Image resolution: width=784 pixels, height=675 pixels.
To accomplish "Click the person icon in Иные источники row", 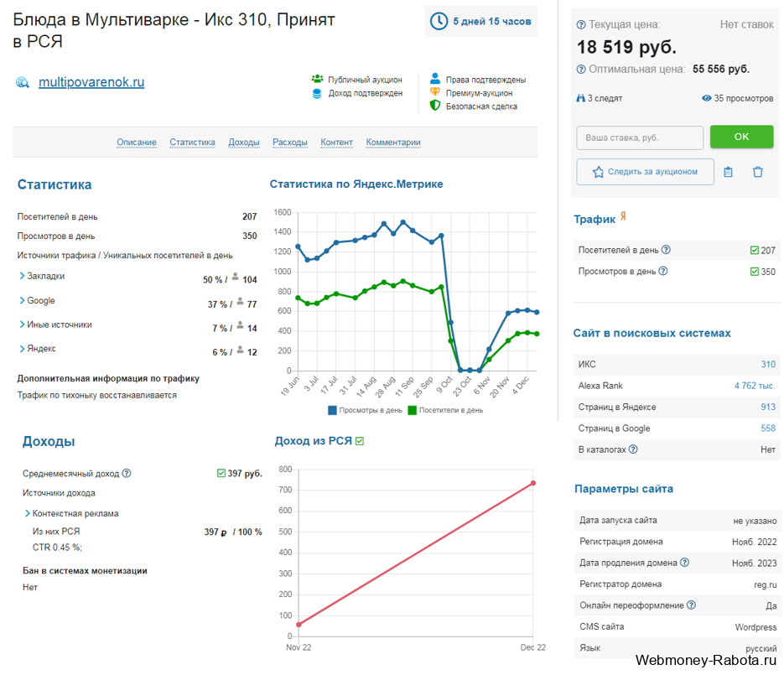I will coord(240,325).
